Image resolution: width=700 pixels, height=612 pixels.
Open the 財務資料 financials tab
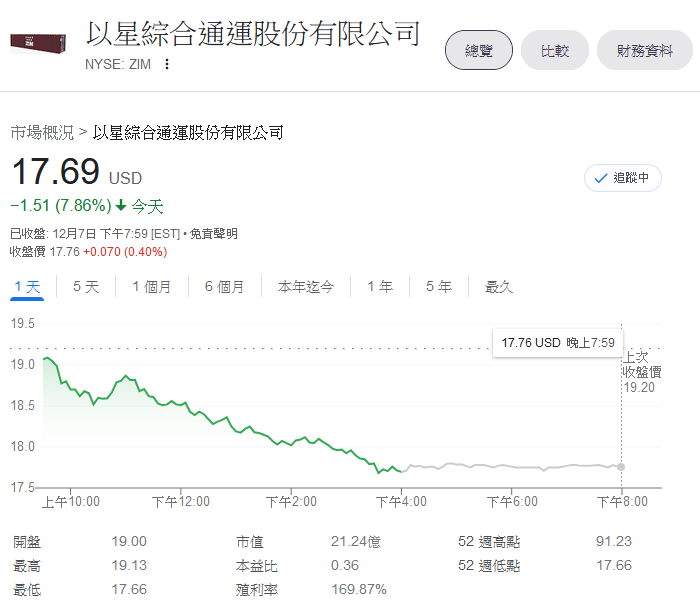point(644,50)
